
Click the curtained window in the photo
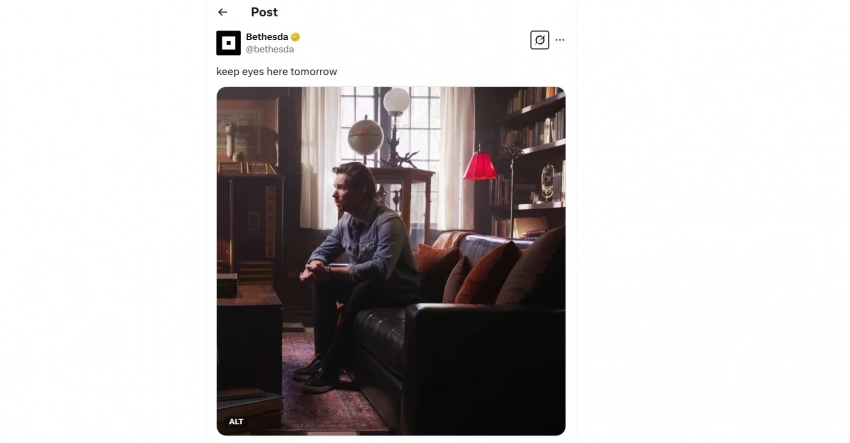(388, 157)
